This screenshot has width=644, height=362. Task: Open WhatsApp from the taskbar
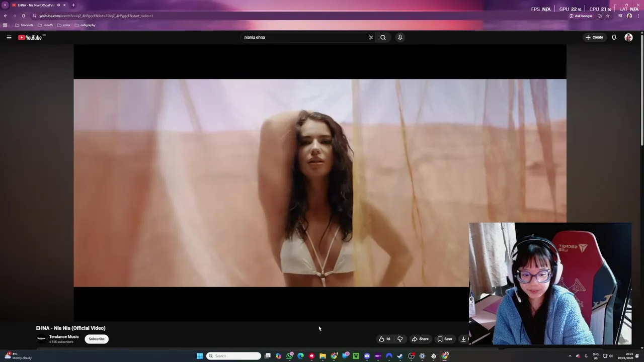coord(289,356)
